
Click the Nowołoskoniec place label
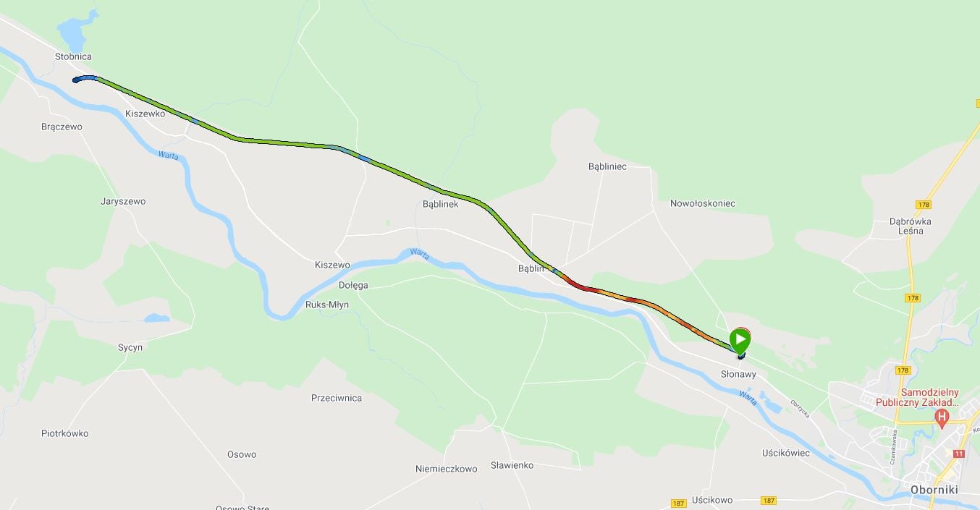pos(703,203)
